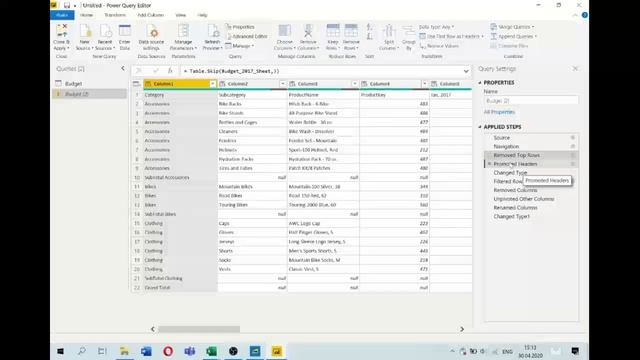Sort ascending with the sort icon

(x=369, y=27)
